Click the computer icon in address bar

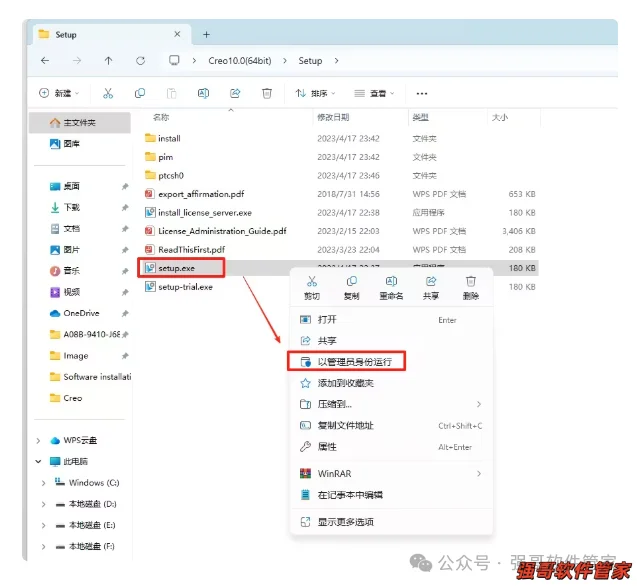pyautogui.click(x=174, y=61)
